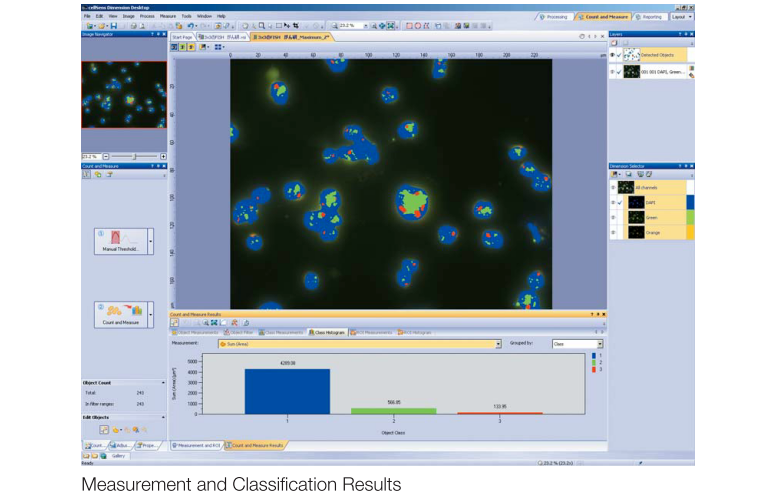Click zoom-in plus icon in Image Navigator
770x498 pixels.
tap(163, 156)
